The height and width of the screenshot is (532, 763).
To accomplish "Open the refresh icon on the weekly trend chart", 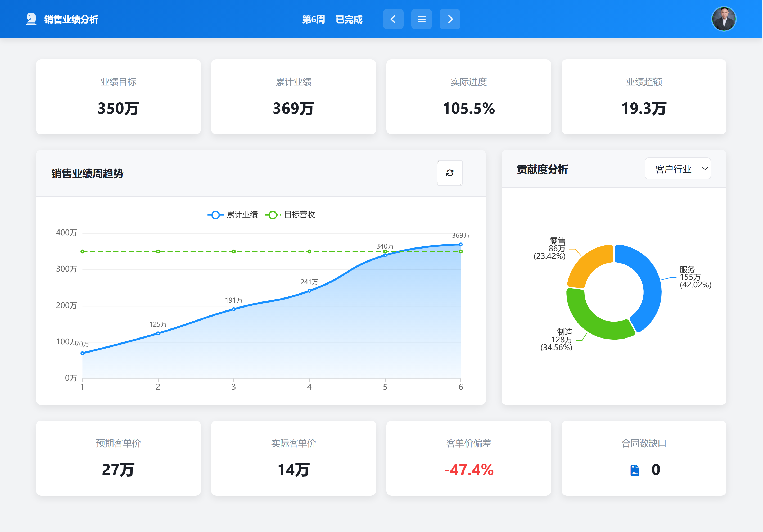I will pos(449,173).
